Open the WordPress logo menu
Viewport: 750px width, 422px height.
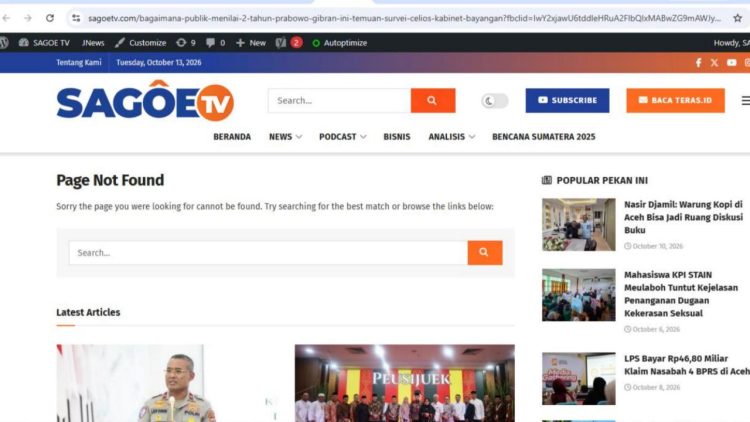point(4,43)
